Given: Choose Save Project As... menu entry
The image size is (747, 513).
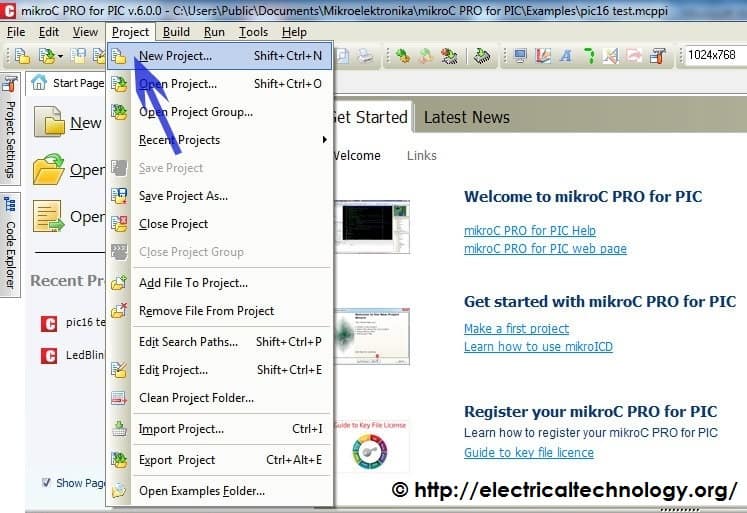Looking at the screenshot, I should click(220, 196).
